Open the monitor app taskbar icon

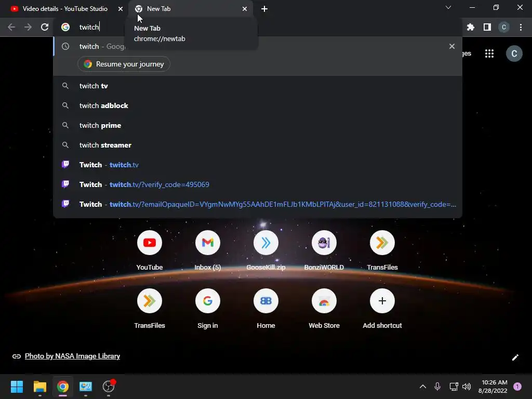(x=86, y=386)
